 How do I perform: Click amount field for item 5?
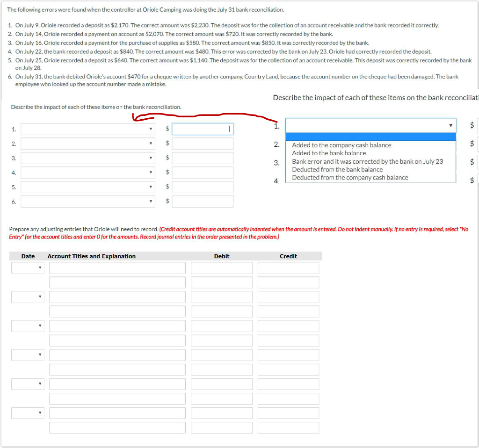click(x=203, y=187)
